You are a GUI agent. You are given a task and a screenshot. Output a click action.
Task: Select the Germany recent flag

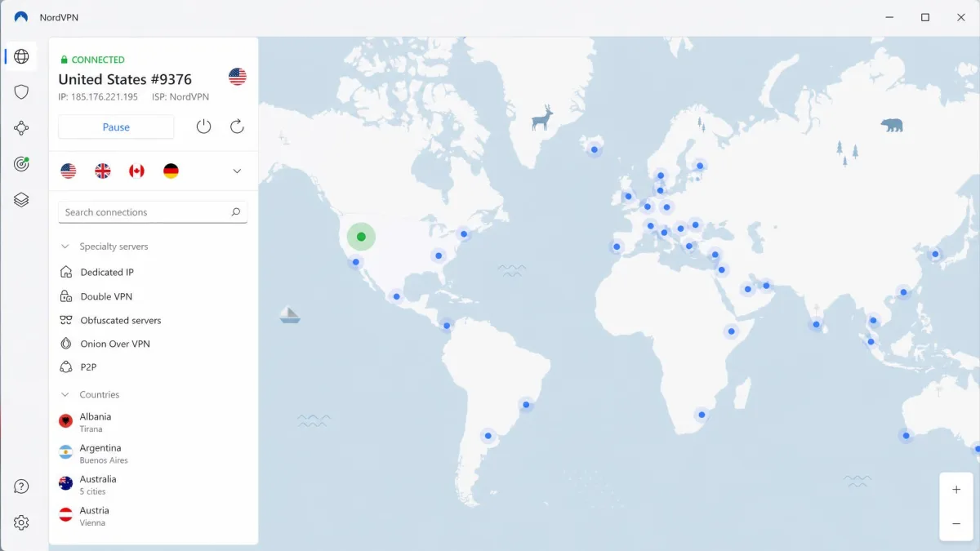tap(171, 171)
